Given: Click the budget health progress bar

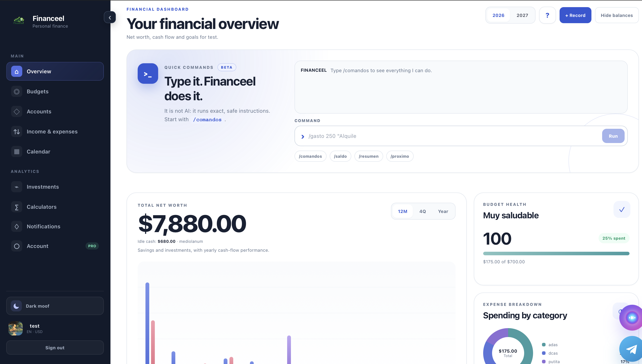Looking at the screenshot, I should tap(556, 254).
